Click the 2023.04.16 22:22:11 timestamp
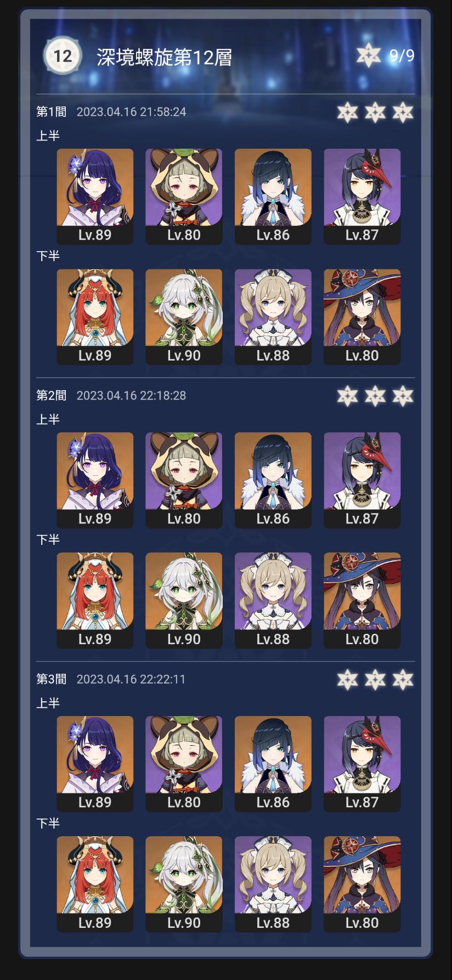 131,679
